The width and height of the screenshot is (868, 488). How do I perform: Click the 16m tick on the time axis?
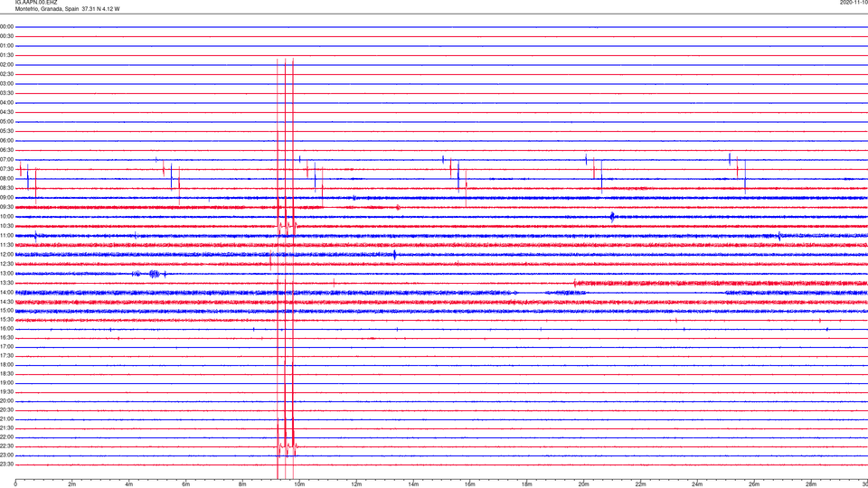[470, 484]
